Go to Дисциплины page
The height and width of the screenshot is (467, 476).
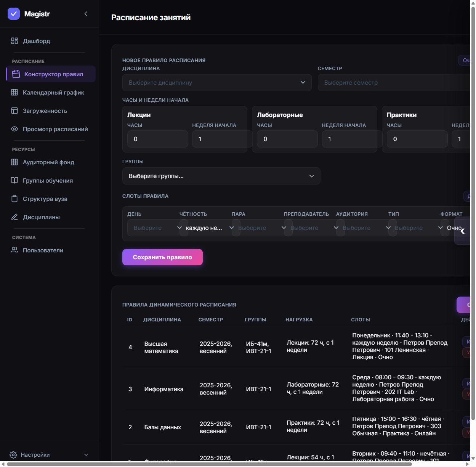(51, 217)
